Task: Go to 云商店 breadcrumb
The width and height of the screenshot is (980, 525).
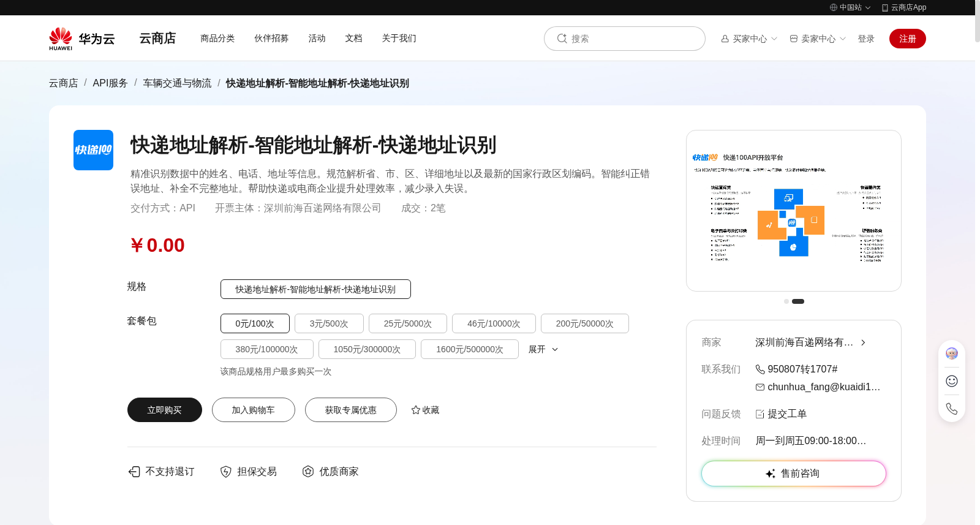Action: point(64,83)
